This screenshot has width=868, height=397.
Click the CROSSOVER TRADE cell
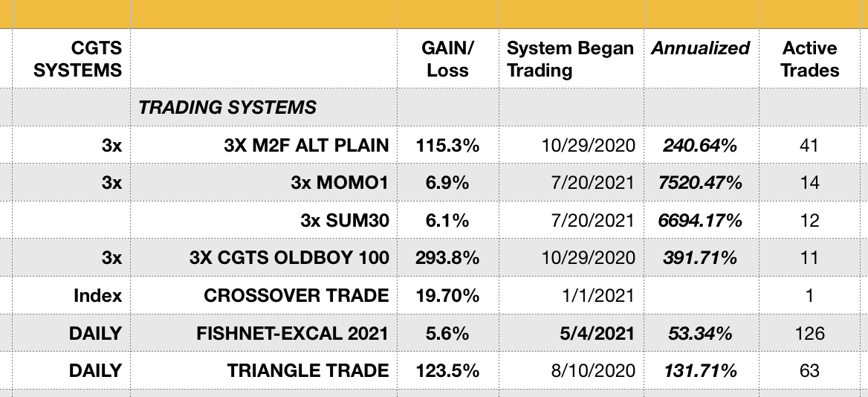tap(297, 295)
